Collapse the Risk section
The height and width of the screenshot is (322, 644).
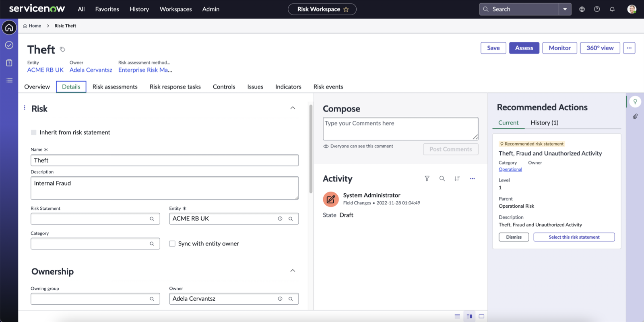click(x=293, y=108)
